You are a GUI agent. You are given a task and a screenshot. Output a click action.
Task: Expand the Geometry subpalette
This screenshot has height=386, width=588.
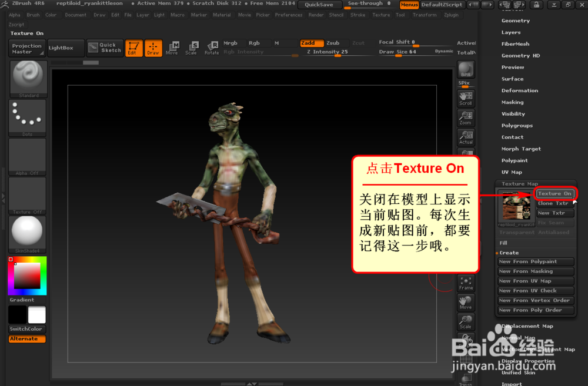[x=516, y=21]
